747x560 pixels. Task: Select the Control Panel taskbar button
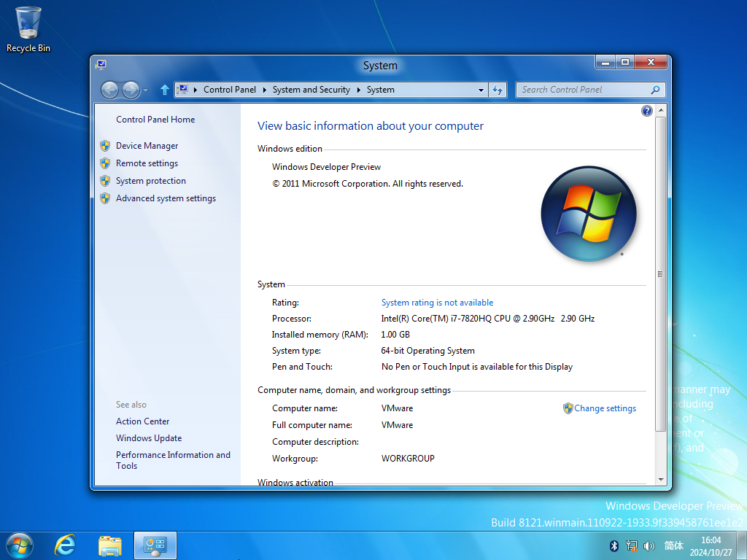(x=155, y=545)
